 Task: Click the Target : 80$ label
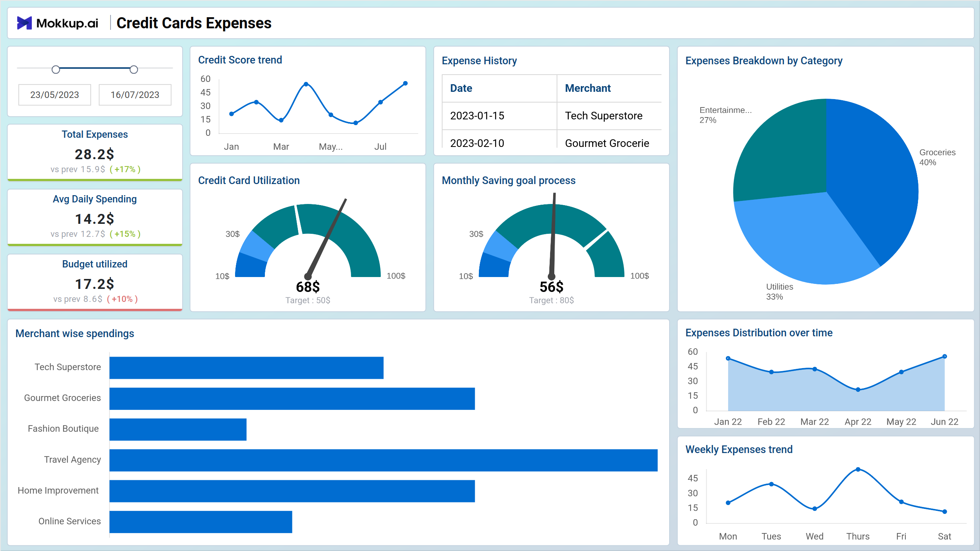551,300
